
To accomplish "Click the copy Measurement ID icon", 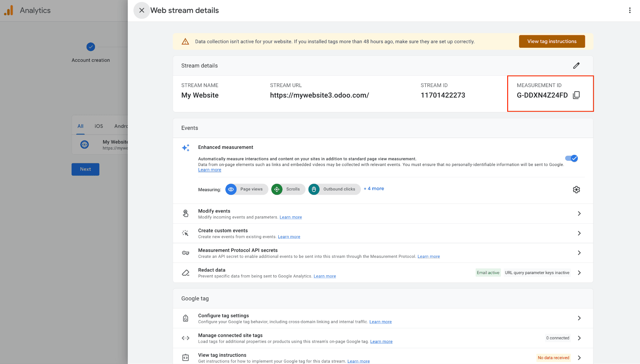I will click(x=577, y=95).
